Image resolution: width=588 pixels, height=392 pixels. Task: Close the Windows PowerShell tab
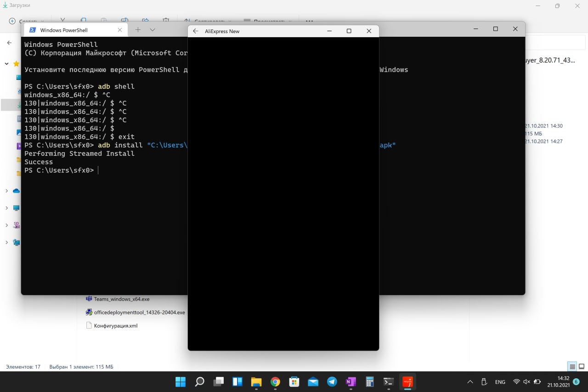(120, 30)
